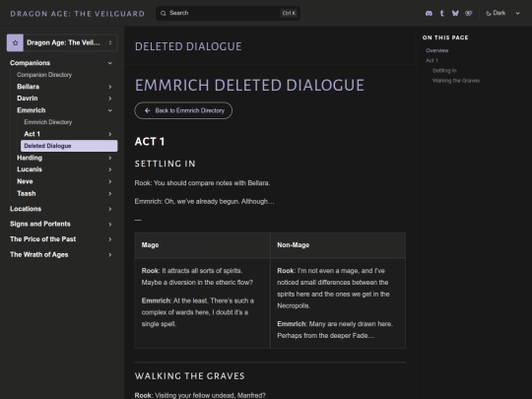This screenshot has height=399, width=532.
Task: Click the back arrow icon in Emmrich Directory button
Action: [147, 110]
